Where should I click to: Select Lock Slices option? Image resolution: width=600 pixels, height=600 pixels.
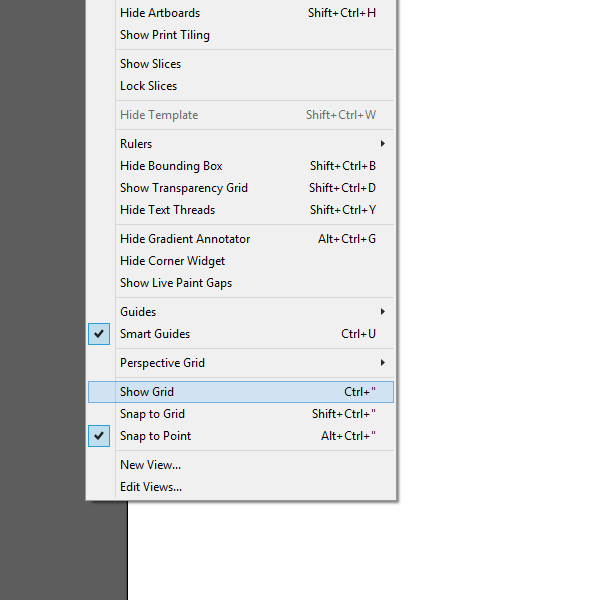click(x=241, y=86)
